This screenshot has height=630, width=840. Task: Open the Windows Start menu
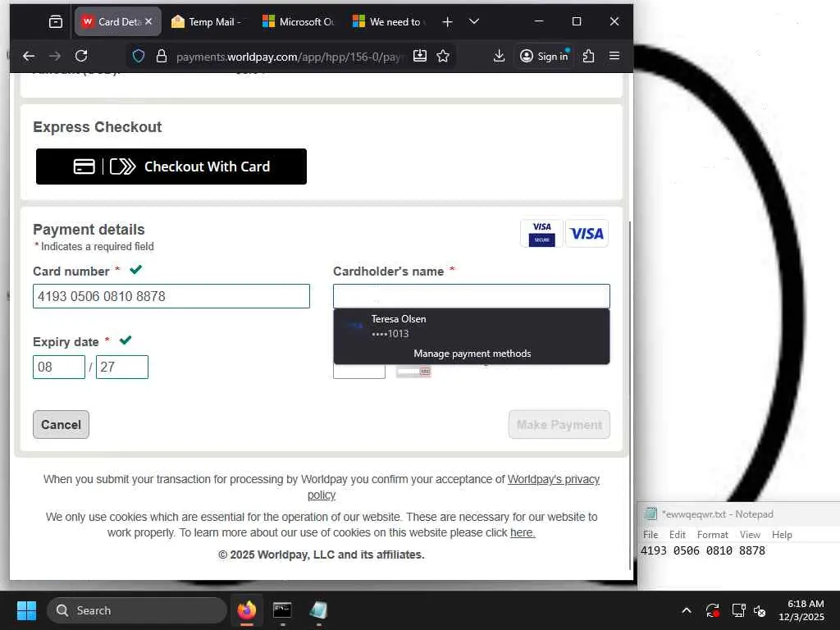pyautogui.click(x=26, y=610)
